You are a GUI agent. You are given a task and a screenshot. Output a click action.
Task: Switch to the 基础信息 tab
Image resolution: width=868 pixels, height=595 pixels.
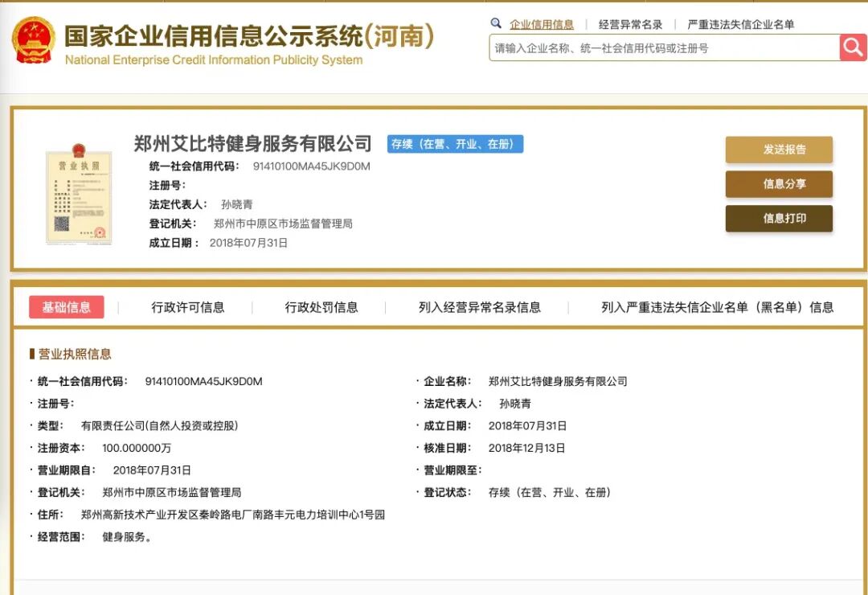coord(67,307)
